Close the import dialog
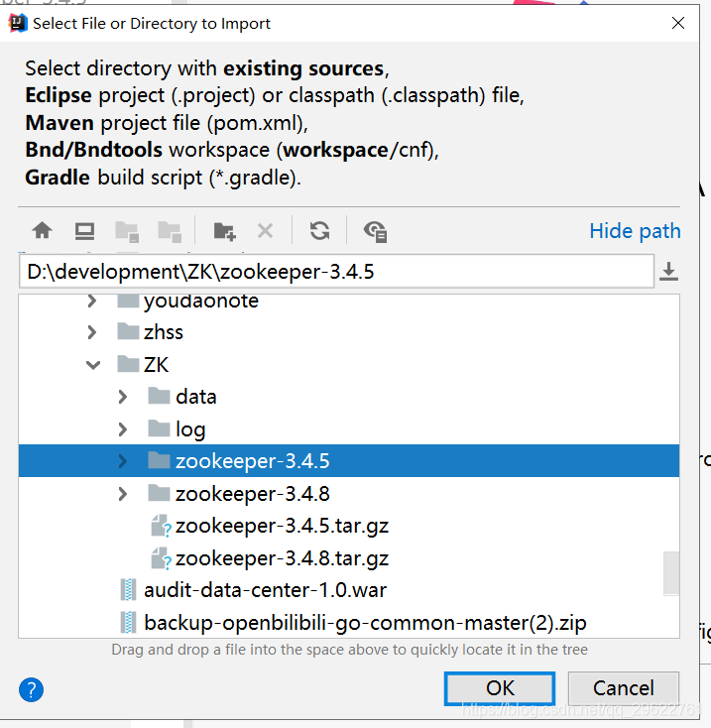711x728 pixels. tap(678, 23)
